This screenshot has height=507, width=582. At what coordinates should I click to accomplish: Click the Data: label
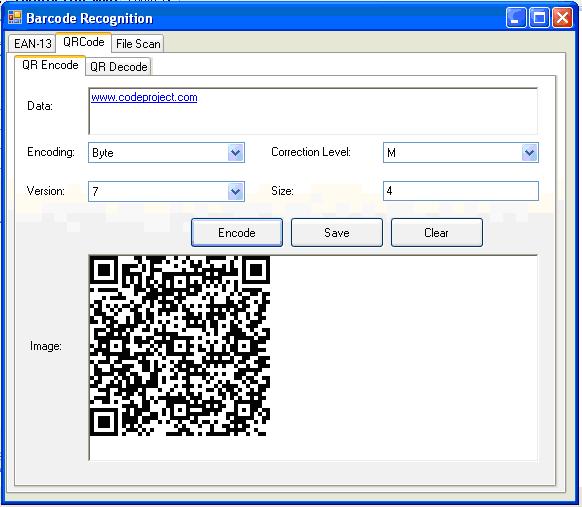[40, 106]
